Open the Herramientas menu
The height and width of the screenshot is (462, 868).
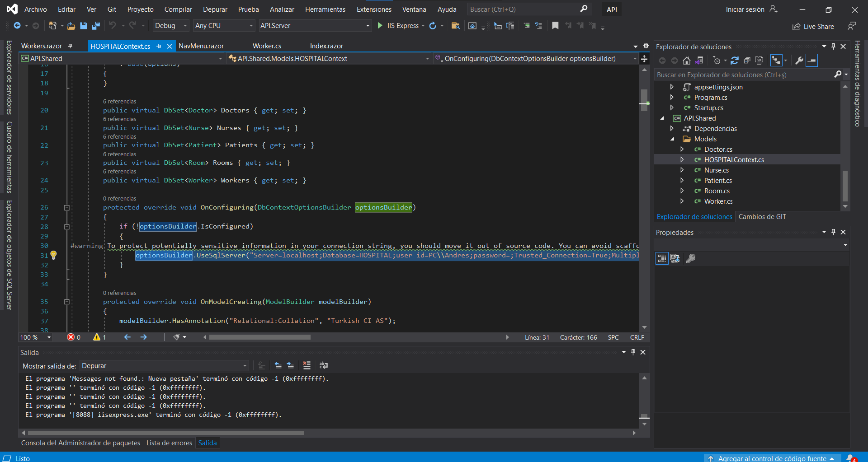[x=325, y=9]
